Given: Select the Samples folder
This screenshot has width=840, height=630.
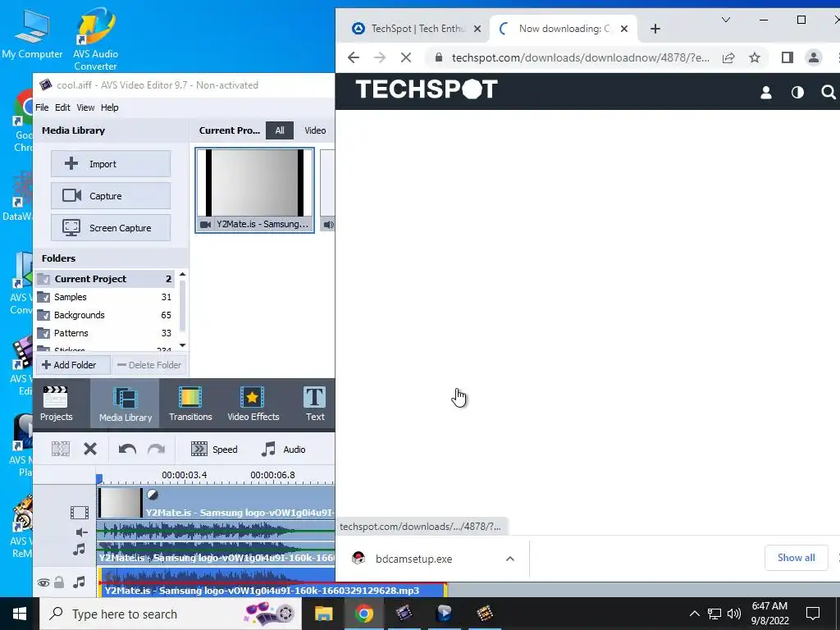Looking at the screenshot, I should 105,297.
